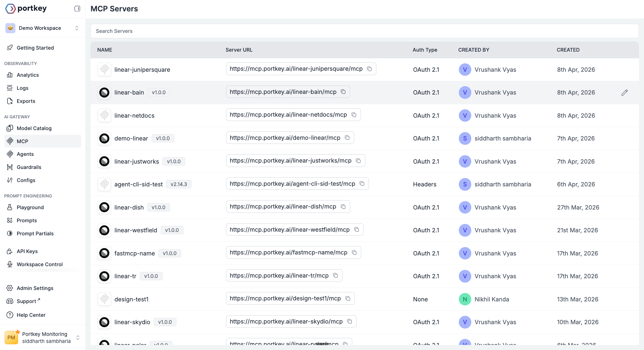Click the PM account avatar
644x350 pixels.
11,338
